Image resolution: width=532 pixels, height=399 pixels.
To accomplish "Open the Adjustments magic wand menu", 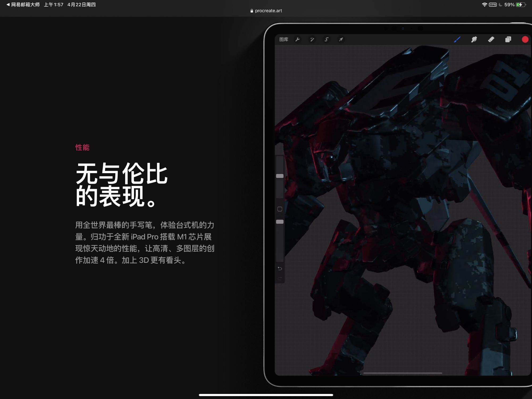I will [312, 39].
